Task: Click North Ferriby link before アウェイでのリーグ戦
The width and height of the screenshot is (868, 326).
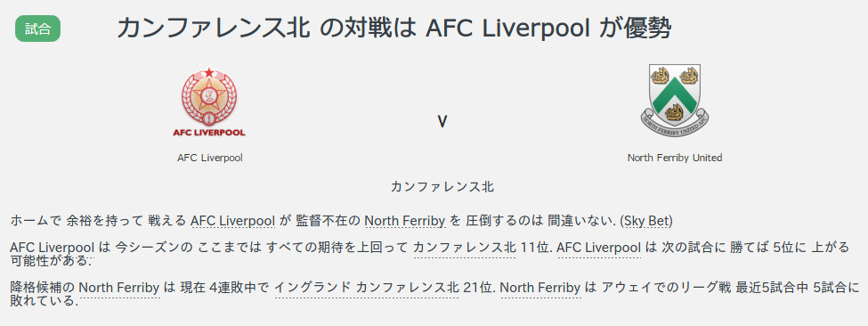Action: 541,288
